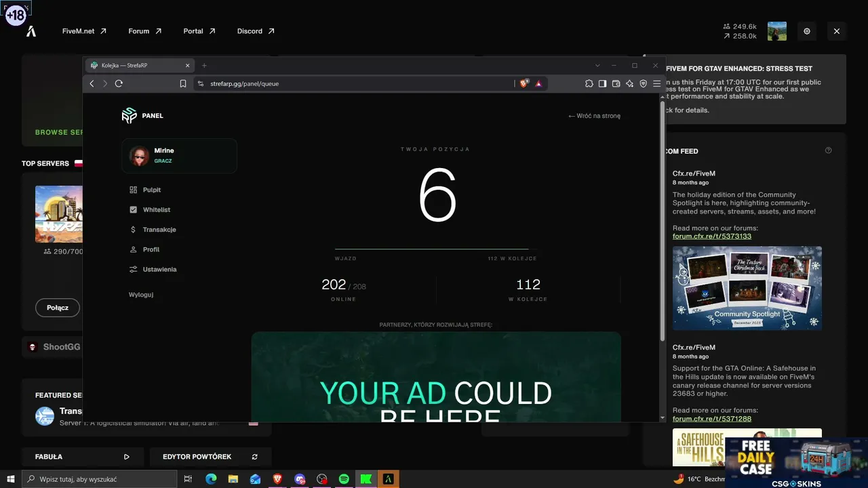Screen dimensions: 868x488
Task: Click the Ustawienia sliders icon
Action: tap(133, 269)
